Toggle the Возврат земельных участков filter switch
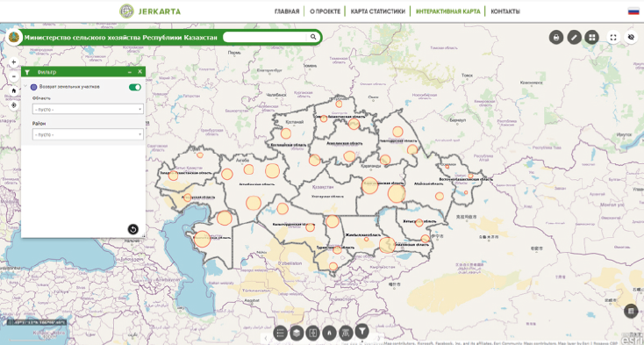This screenshot has width=644, height=345. click(135, 87)
